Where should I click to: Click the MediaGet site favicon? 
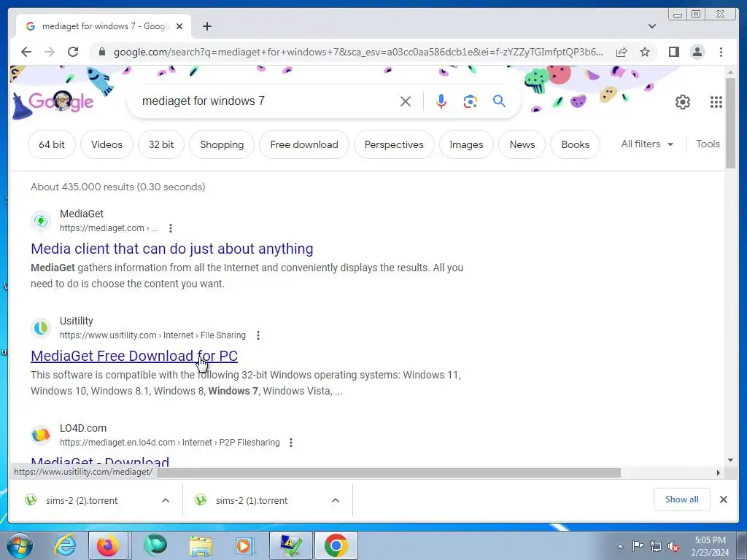[x=41, y=221]
